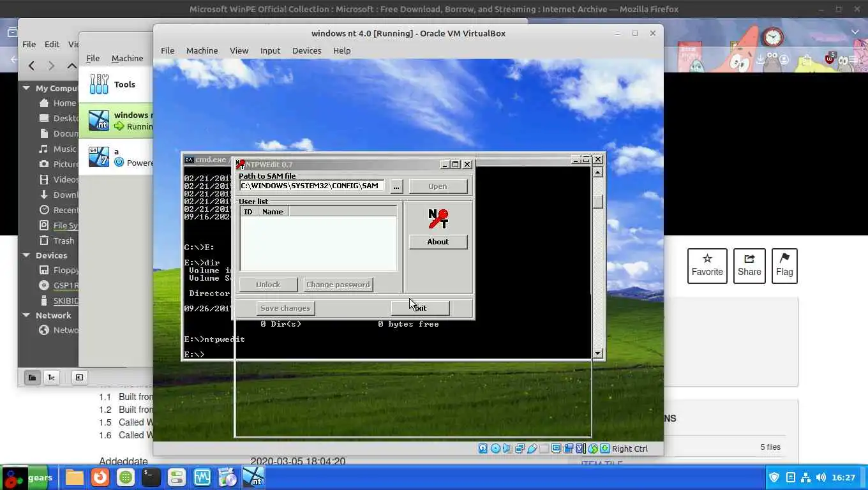Click the cmd window scrollbar thumb

[x=598, y=201]
